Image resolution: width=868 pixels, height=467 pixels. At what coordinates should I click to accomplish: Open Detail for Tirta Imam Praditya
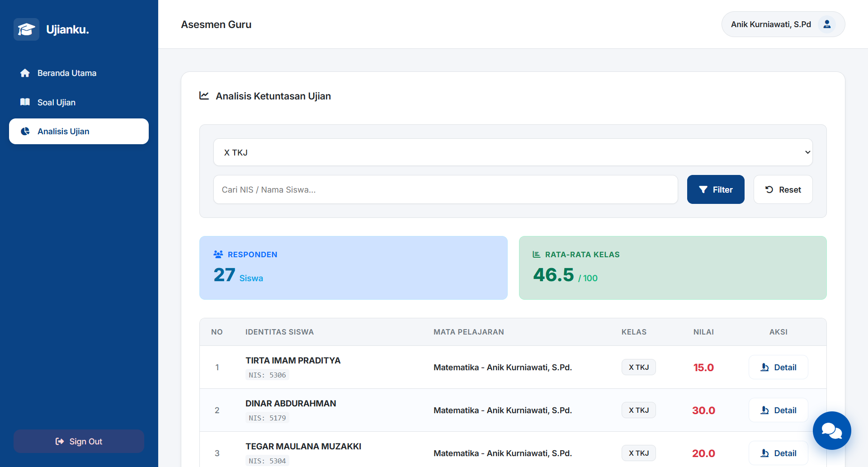click(x=778, y=367)
